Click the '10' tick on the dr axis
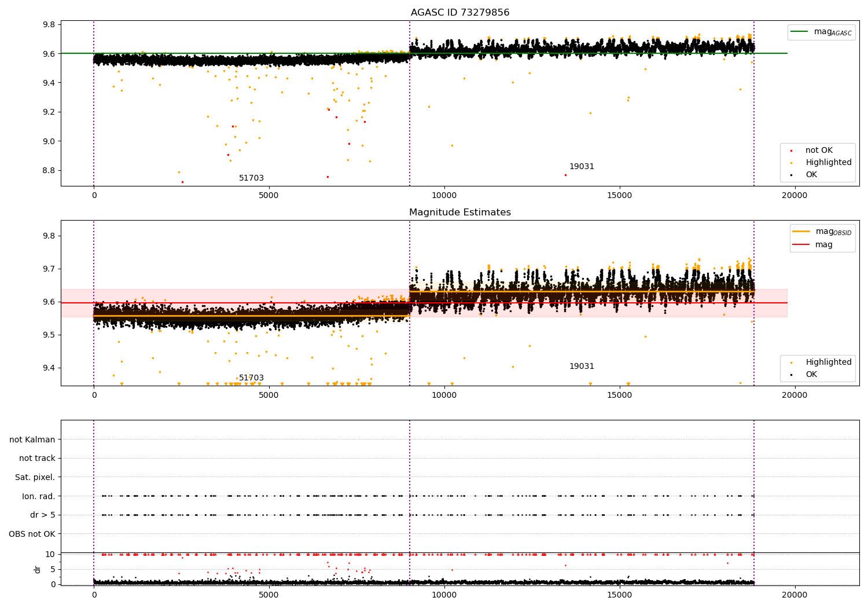The image size is (868, 608). 50,554
